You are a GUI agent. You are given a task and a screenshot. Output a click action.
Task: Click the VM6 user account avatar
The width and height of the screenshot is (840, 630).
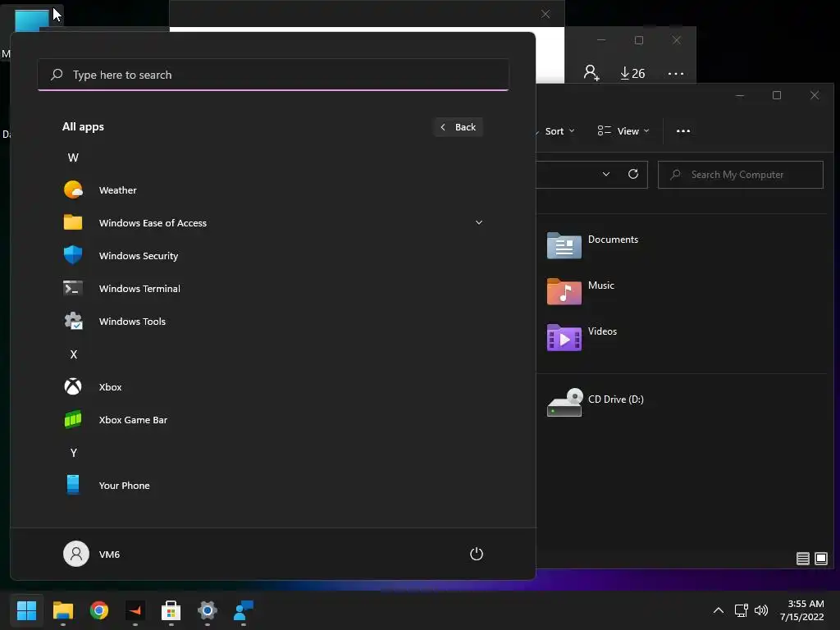[x=76, y=554]
